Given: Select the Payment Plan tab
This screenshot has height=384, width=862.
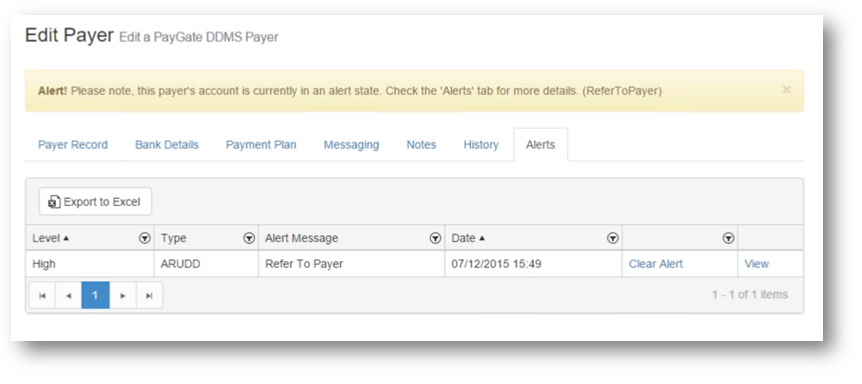Looking at the screenshot, I should 261,145.
